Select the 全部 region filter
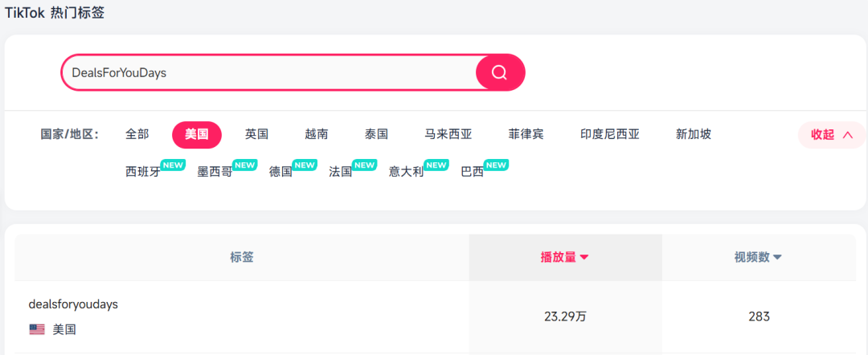The width and height of the screenshot is (868, 355). point(137,134)
